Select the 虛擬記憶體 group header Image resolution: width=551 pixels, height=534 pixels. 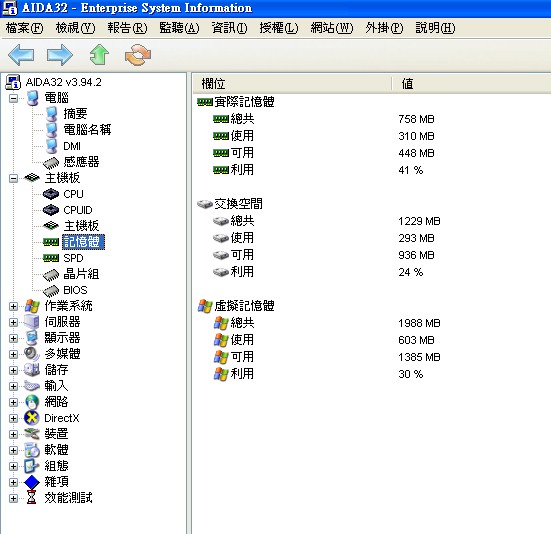pos(244,306)
